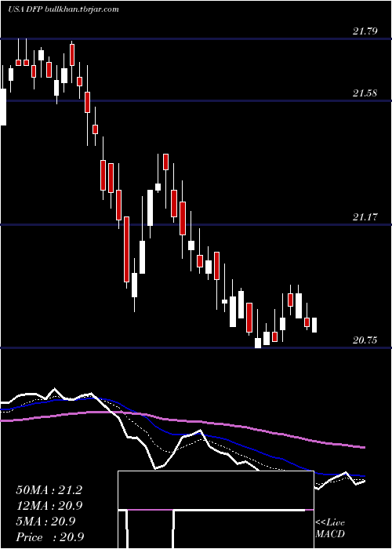
Task: Click the 20.75 price level label
Action: pos(365,340)
